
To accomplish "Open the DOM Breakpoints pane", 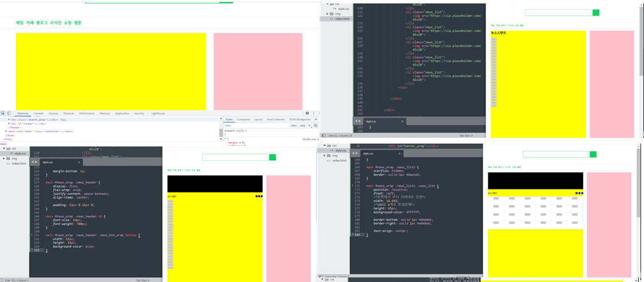I will [300, 120].
